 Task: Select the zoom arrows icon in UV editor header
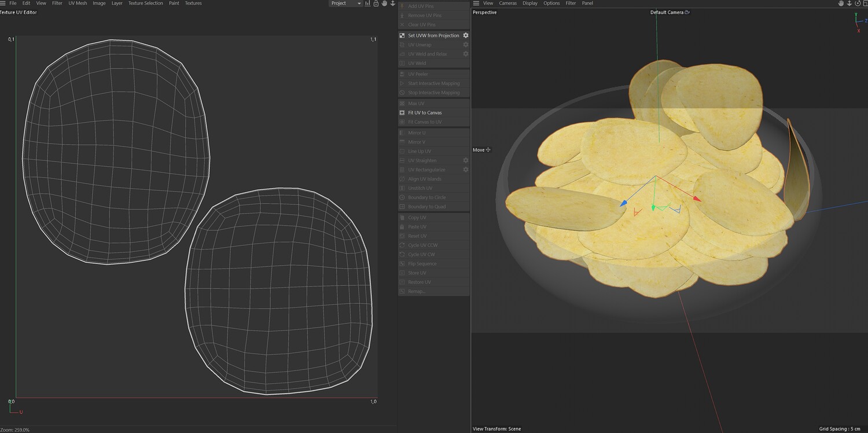[392, 3]
